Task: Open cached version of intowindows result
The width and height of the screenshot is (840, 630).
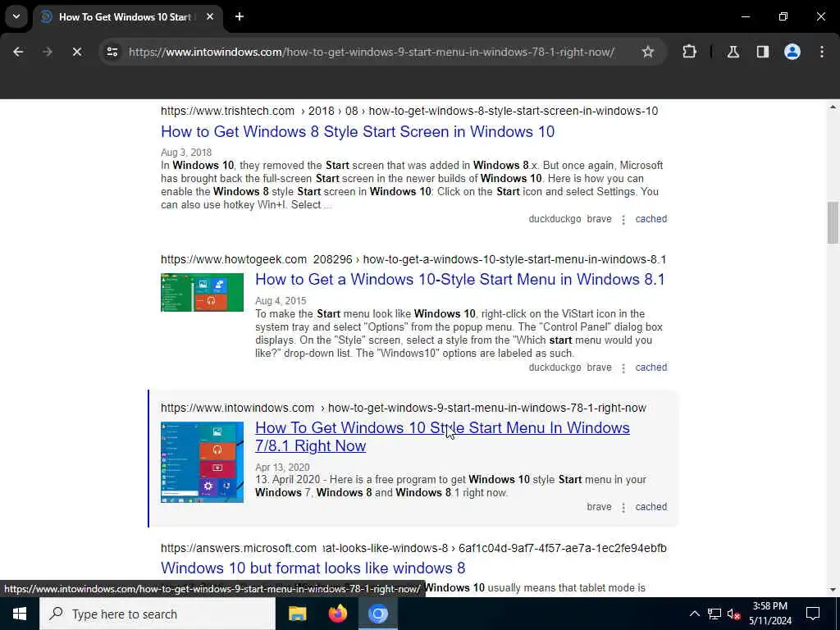Action: coord(651,506)
